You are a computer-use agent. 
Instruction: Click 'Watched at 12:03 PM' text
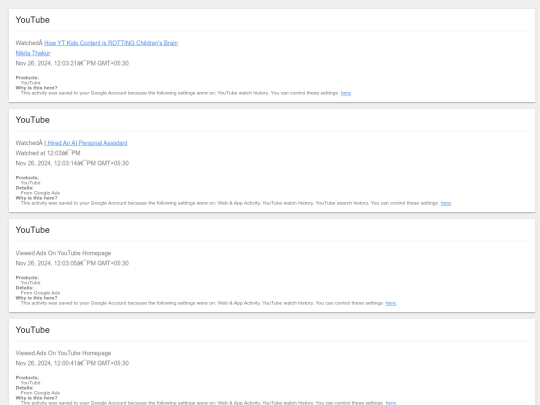(48, 153)
